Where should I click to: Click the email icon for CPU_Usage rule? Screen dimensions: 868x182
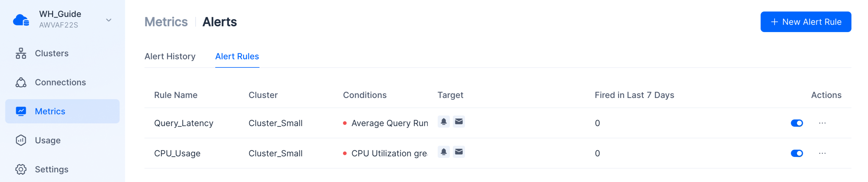(x=459, y=152)
